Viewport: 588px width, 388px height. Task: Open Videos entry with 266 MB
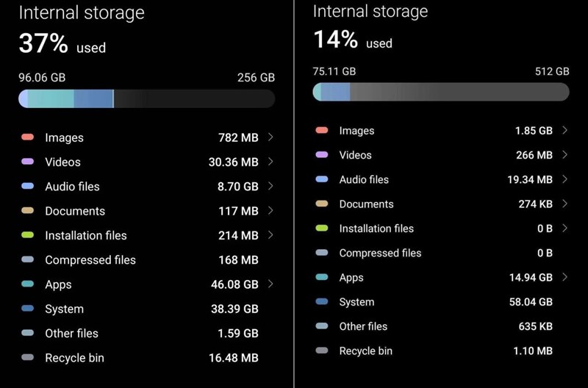pyautogui.click(x=355, y=155)
